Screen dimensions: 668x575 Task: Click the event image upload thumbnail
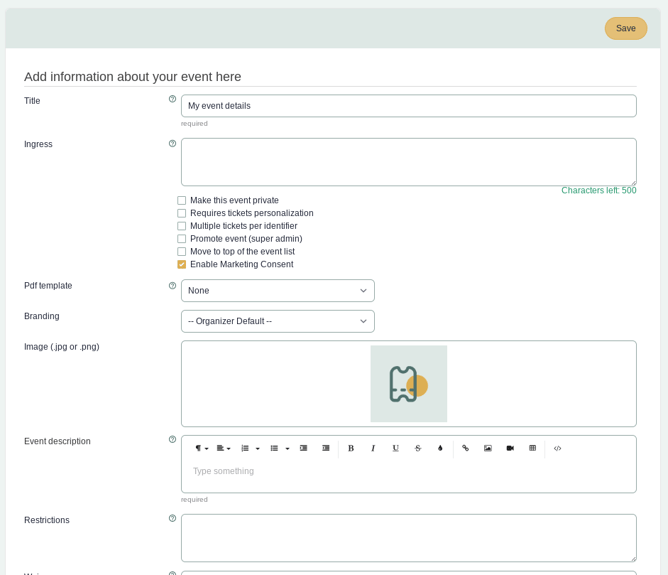pos(408,384)
